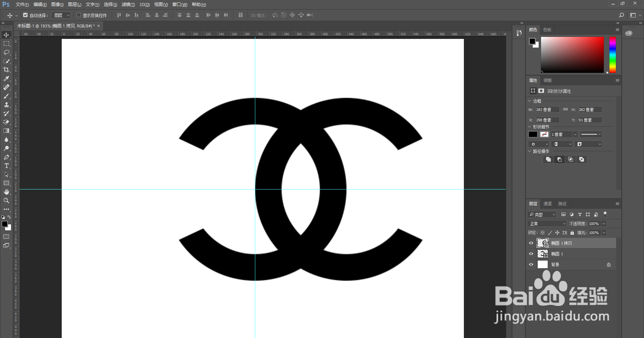Select the Zoom tool

[6, 201]
